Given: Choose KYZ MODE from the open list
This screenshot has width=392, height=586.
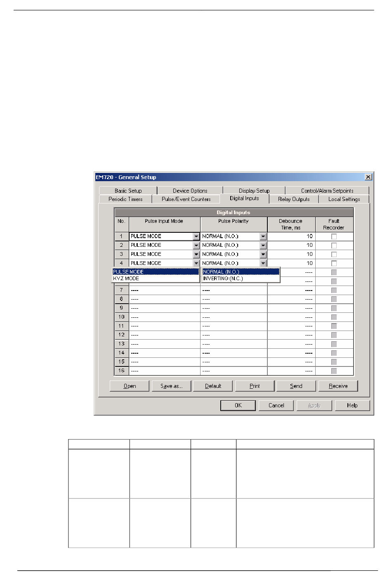Looking at the screenshot, I should [x=156, y=279].
